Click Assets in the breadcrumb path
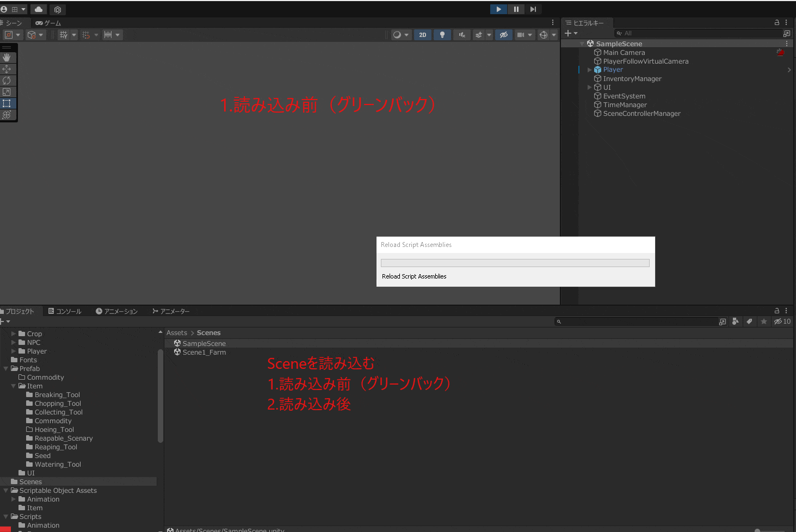 [177, 332]
